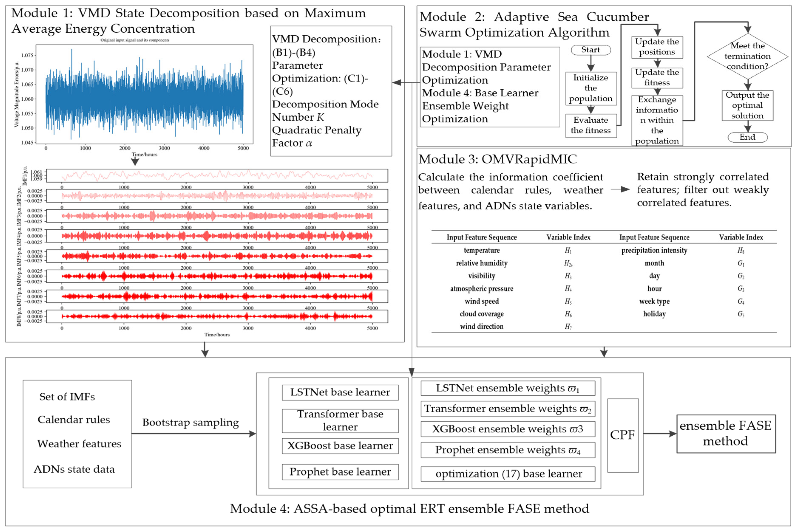Click 'Update the positions' box
Screen dimensions: 796x532
click(x=657, y=47)
